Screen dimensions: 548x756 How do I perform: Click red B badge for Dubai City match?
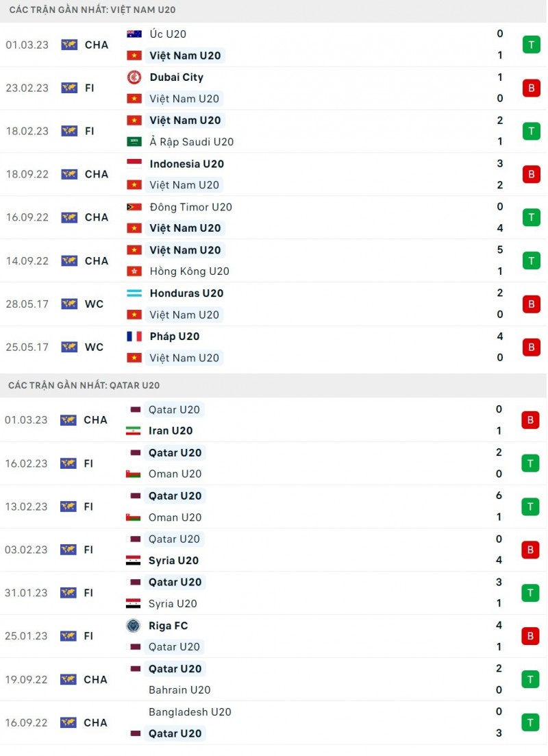pyautogui.click(x=531, y=88)
